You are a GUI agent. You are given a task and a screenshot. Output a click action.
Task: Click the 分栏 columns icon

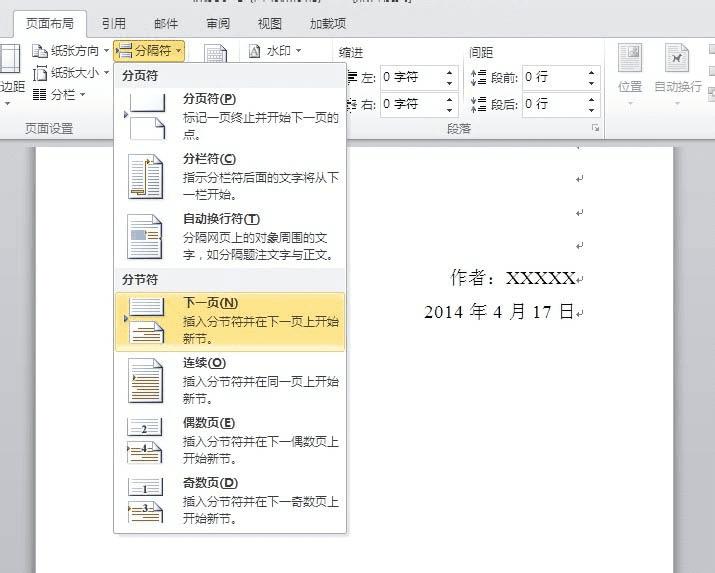coord(40,94)
